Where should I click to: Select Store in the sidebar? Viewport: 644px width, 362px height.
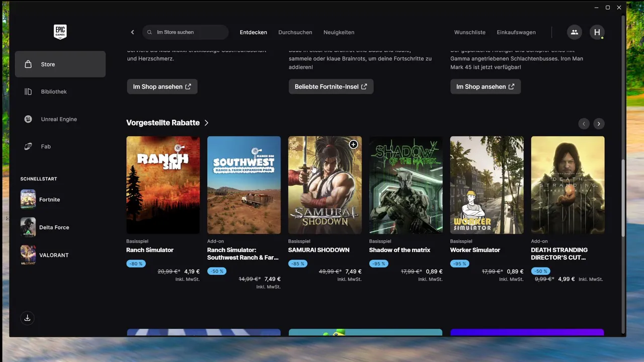coord(60,64)
